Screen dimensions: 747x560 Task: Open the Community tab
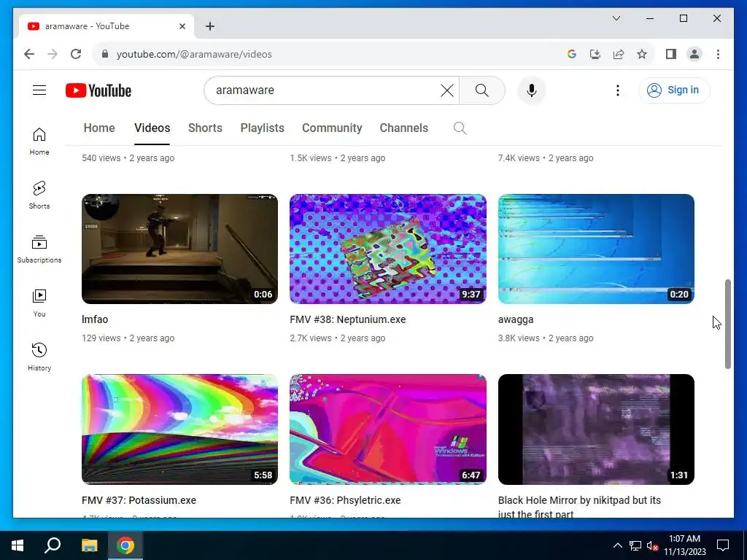point(332,128)
